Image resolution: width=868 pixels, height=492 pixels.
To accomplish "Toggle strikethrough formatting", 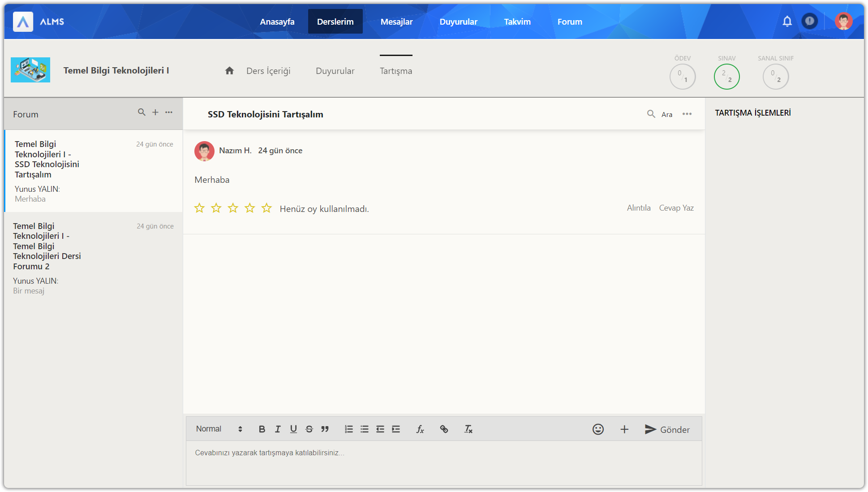I will click(x=309, y=429).
